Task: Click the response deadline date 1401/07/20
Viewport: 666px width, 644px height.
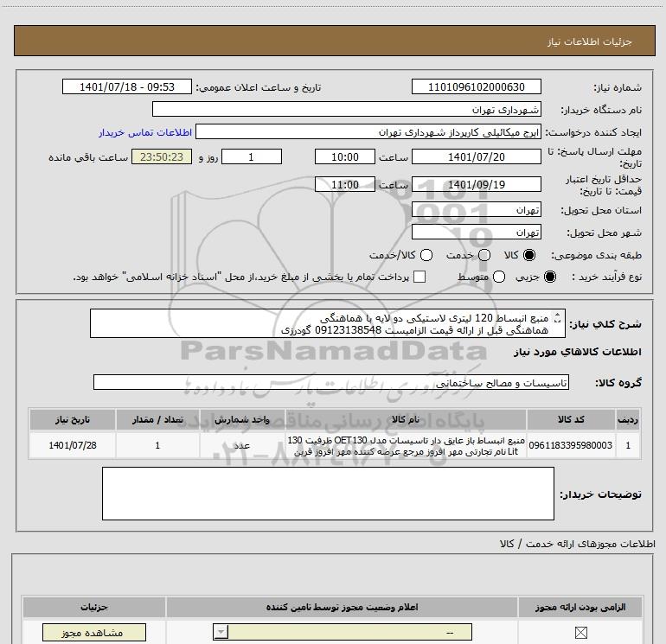Action: click(476, 156)
